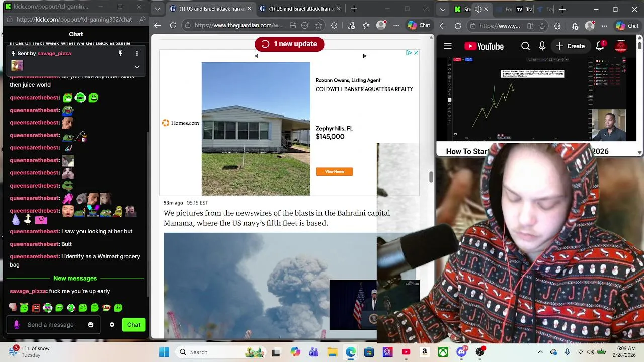
Task: Open the weather widget showing snow
Action: pyautogui.click(x=30, y=352)
